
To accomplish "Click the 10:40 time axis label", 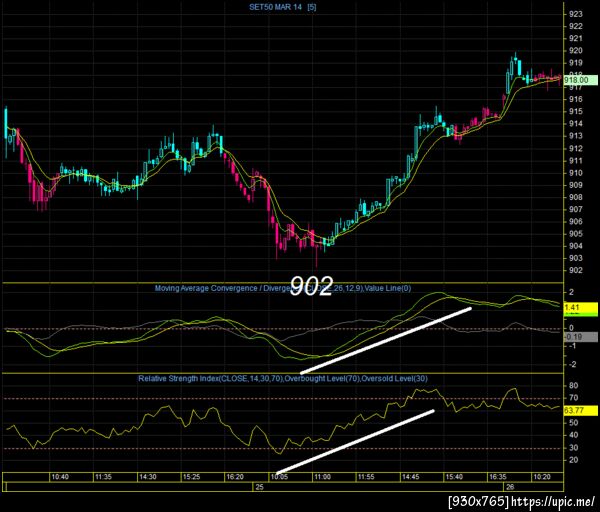I will [60, 477].
